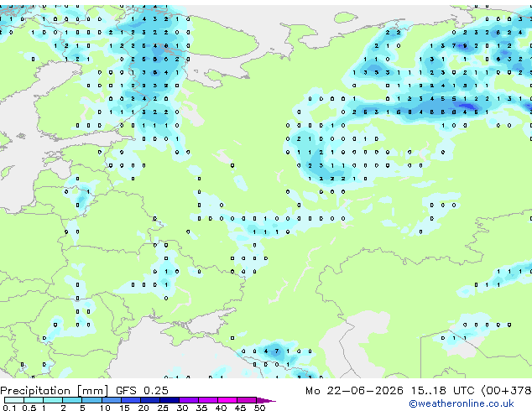Click the legend arrow tip beyond 50 mm
This screenshot has height=411, width=532.
[x=266, y=400]
